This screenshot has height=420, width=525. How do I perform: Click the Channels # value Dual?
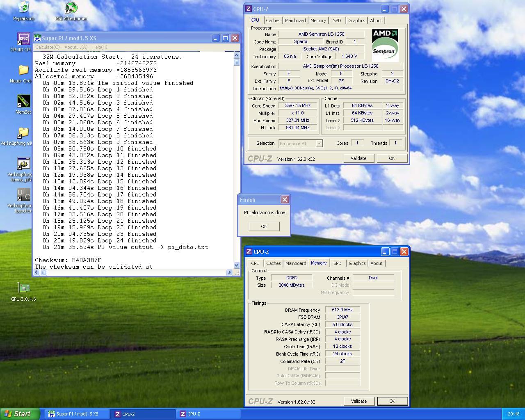[373, 278]
